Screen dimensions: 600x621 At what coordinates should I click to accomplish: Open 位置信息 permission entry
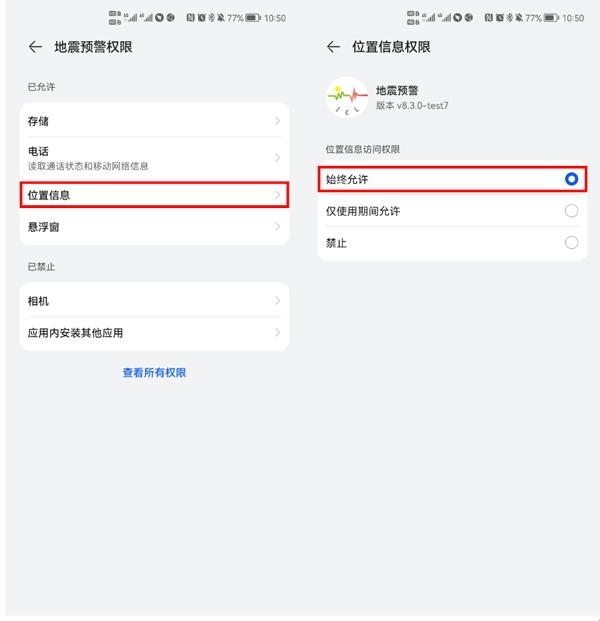coord(154,195)
